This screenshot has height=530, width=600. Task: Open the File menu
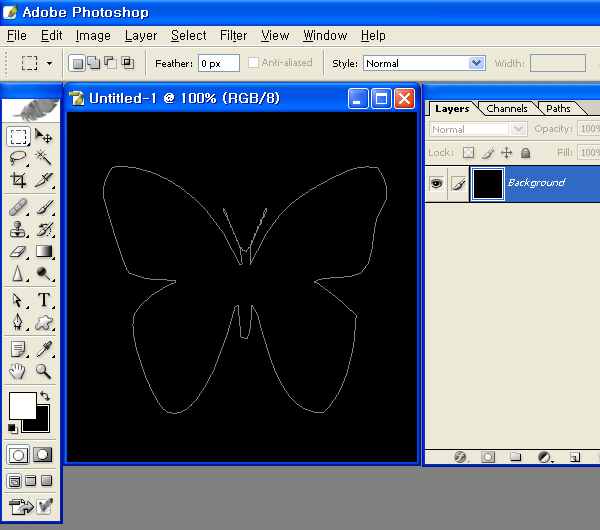click(x=17, y=36)
